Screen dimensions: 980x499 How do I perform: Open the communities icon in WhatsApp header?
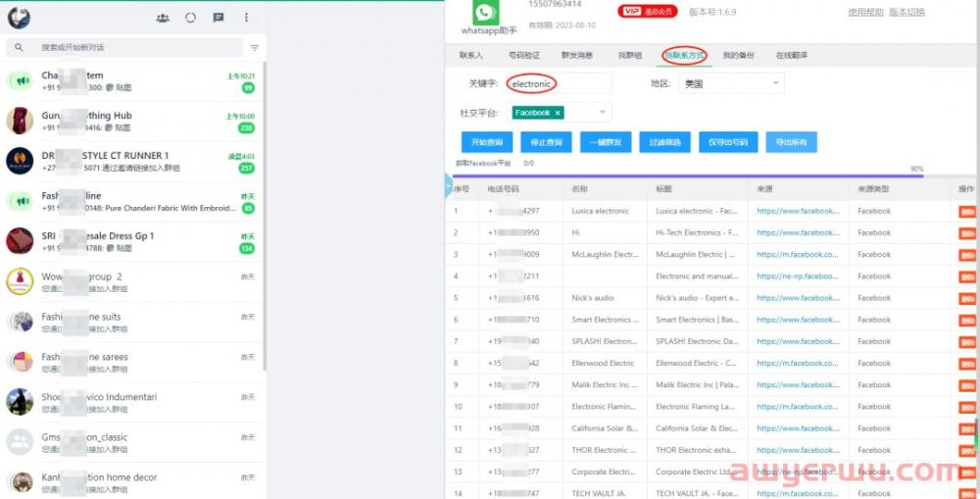[x=163, y=18]
